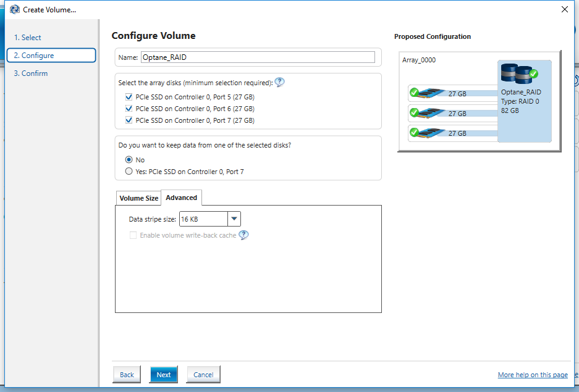Go to the 3. Confirm step
The width and height of the screenshot is (579, 392).
click(31, 73)
